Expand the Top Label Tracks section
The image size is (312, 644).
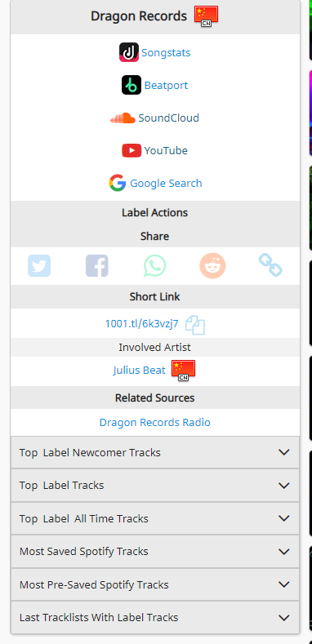click(155, 486)
